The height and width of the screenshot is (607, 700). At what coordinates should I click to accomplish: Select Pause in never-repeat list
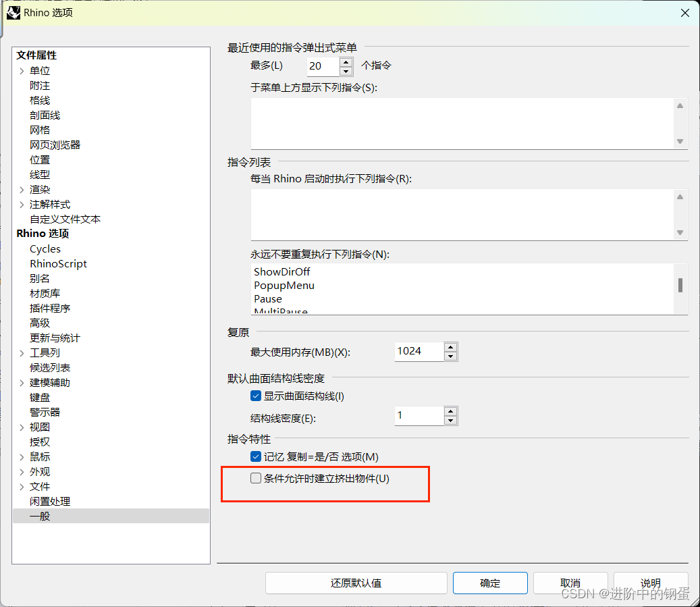point(268,299)
